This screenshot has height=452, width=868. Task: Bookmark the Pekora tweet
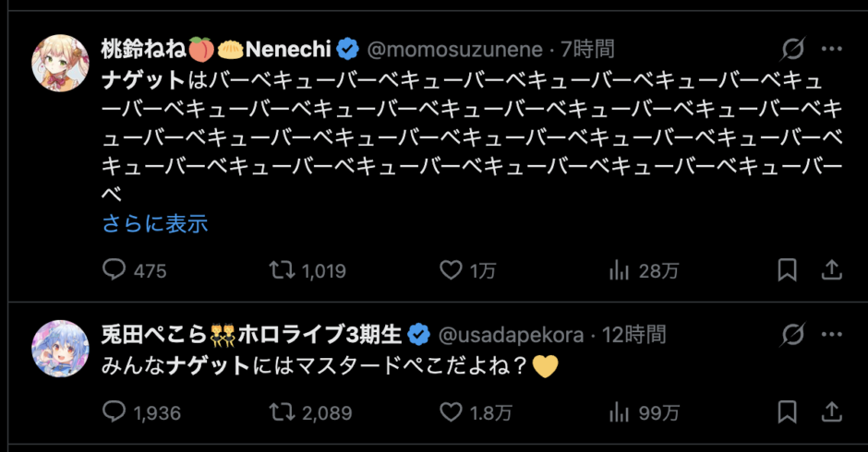click(x=787, y=412)
